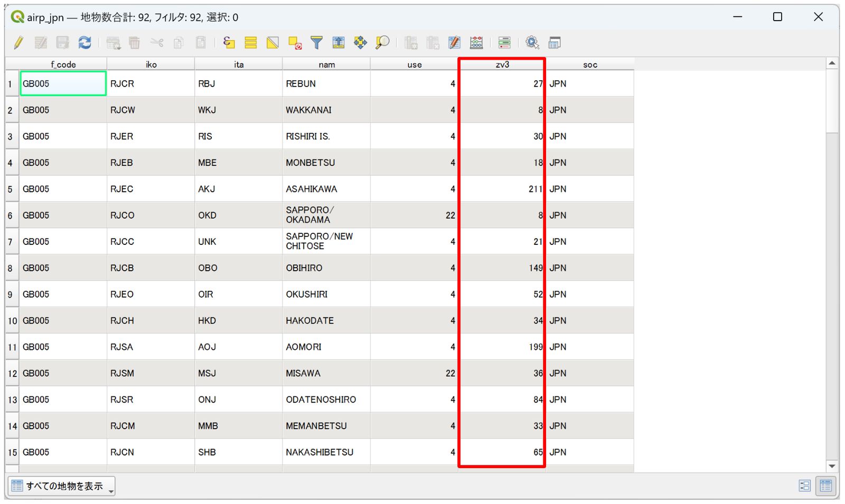Open the filter/select by form funnel icon
The width and height of the screenshot is (845, 504).
click(316, 43)
